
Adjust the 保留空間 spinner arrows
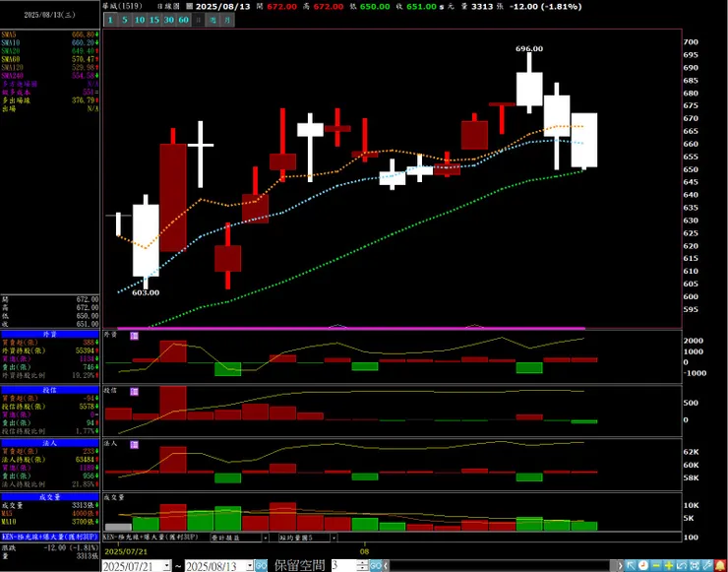(362, 565)
